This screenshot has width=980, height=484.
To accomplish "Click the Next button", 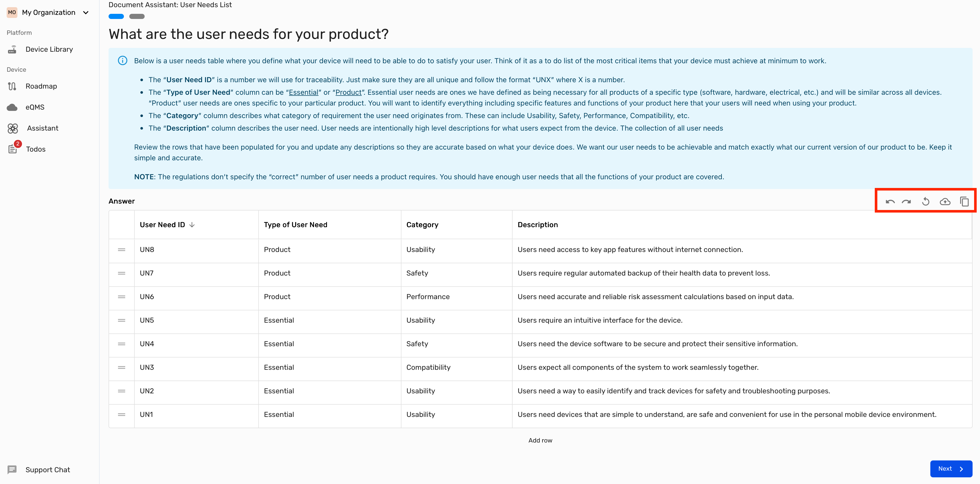I will (951, 469).
